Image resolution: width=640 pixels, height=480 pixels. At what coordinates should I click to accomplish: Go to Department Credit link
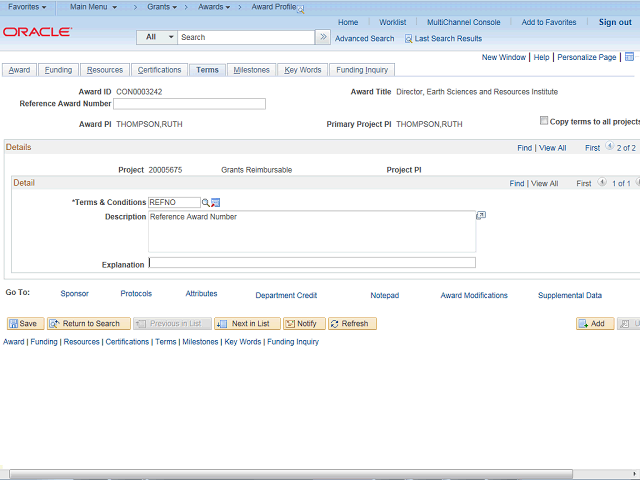click(286, 295)
